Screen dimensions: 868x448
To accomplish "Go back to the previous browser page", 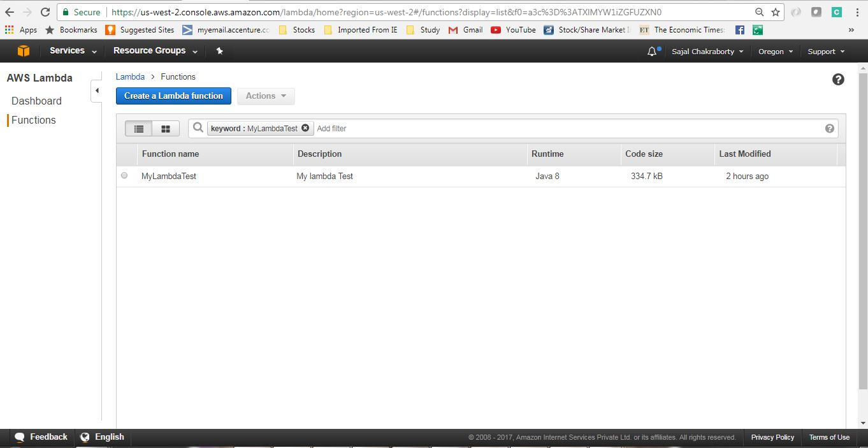I will click(10, 12).
